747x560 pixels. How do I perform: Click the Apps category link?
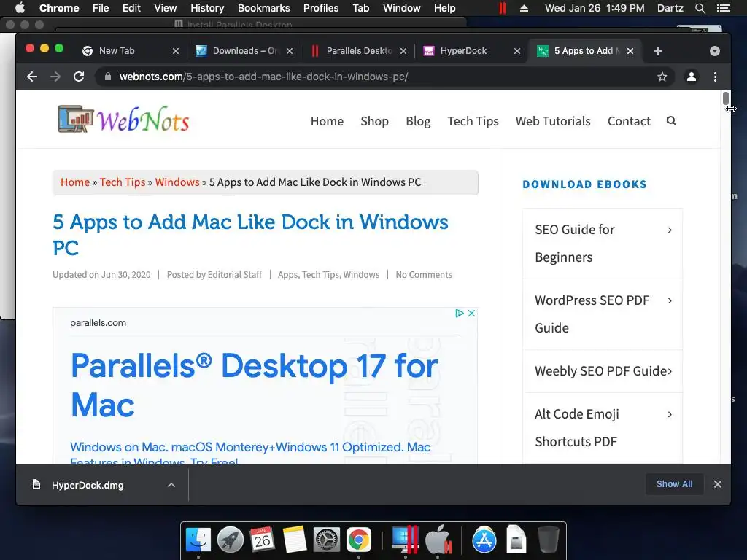pos(287,275)
